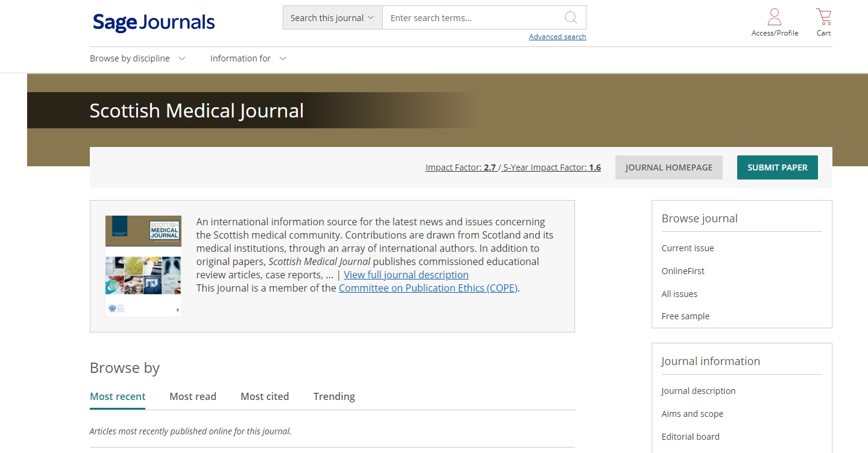868x453 pixels.
Task: Click the Scottish Medical Journal banner title
Action: [x=197, y=111]
